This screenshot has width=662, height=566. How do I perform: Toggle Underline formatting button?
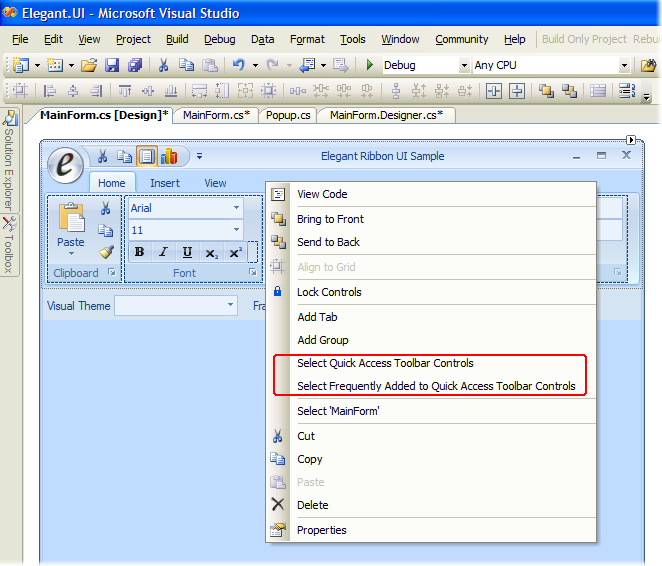point(187,252)
